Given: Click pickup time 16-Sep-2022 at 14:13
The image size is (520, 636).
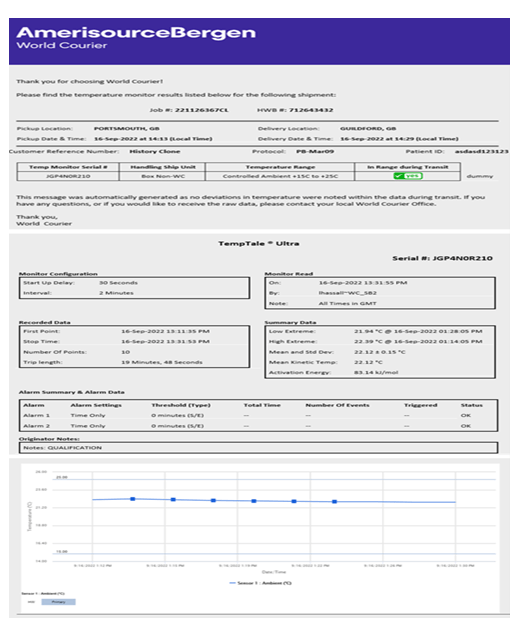Looking at the screenshot, I should tap(153, 139).
